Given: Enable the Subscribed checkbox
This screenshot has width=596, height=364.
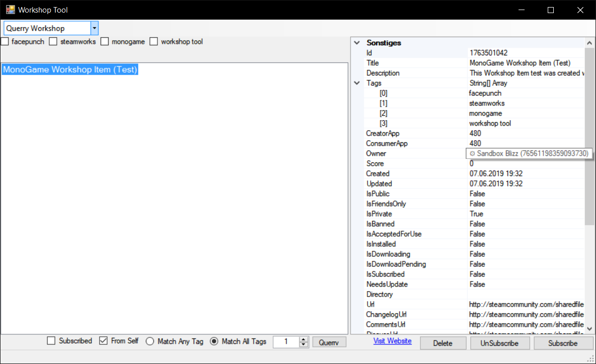Looking at the screenshot, I should click(51, 341).
